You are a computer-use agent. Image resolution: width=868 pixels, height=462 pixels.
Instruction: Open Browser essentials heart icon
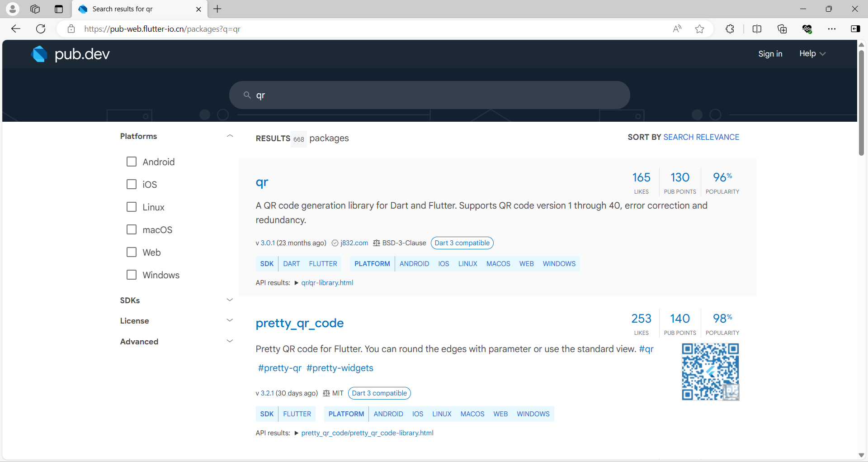[x=807, y=29]
